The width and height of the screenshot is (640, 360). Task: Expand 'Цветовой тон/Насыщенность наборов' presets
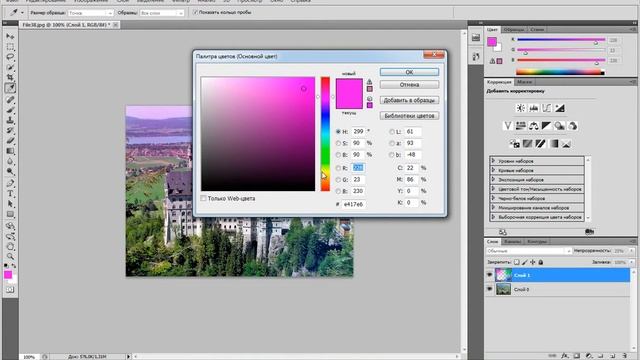click(x=493, y=189)
